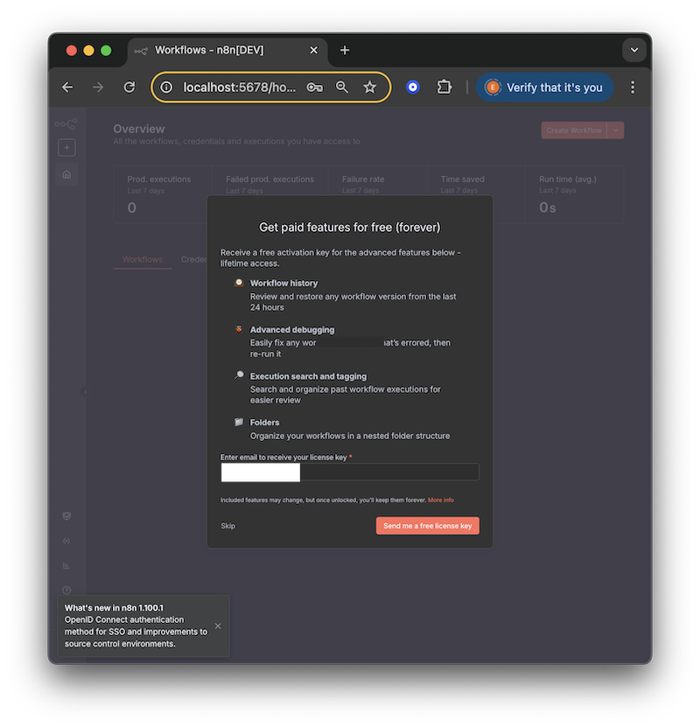Click the blue circular extension icon
700x728 pixels.
(413, 87)
